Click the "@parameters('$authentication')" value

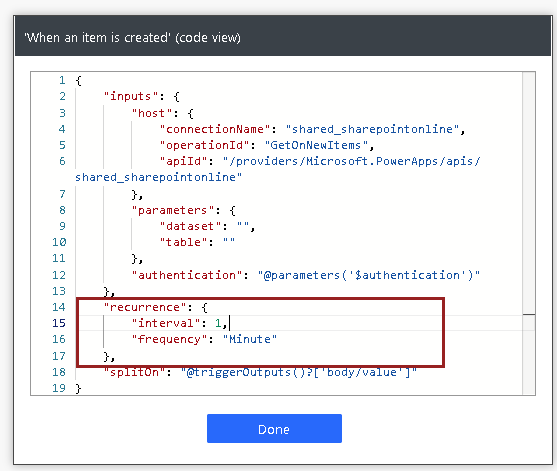369,275
